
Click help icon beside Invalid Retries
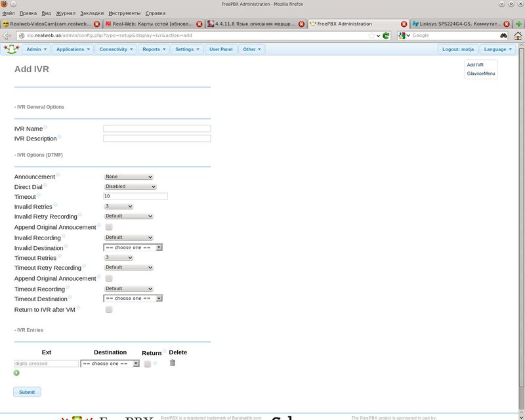55,205
